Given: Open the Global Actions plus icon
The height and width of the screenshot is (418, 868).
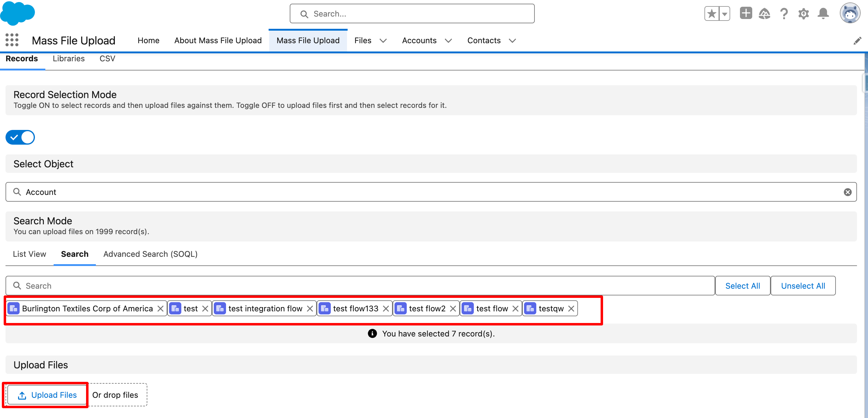Looking at the screenshot, I should (x=746, y=13).
